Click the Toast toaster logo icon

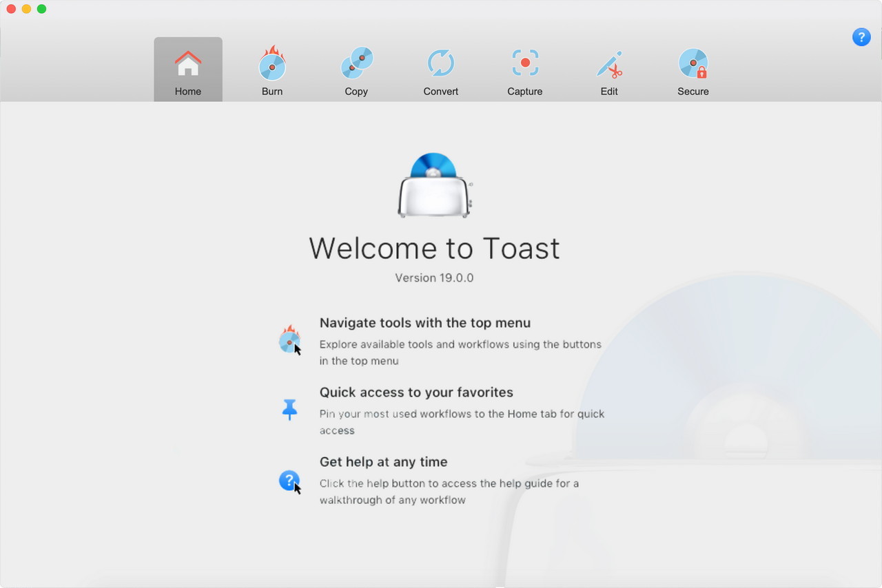click(435, 185)
